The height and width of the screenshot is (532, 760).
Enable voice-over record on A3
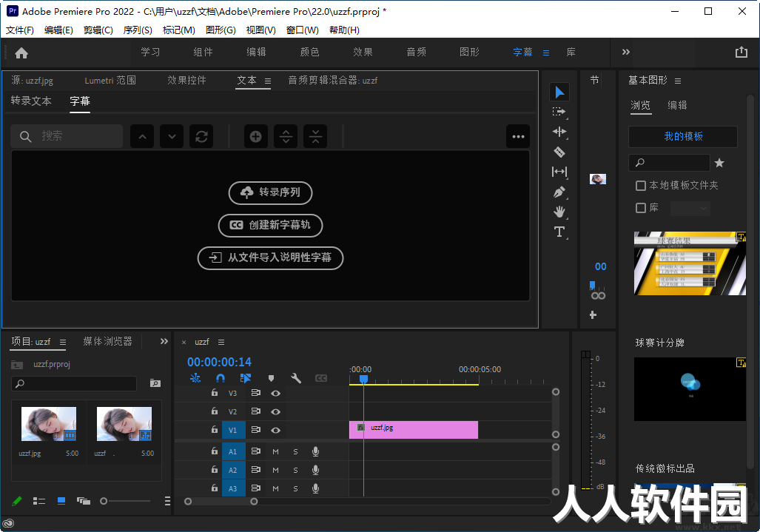pyautogui.click(x=315, y=488)
